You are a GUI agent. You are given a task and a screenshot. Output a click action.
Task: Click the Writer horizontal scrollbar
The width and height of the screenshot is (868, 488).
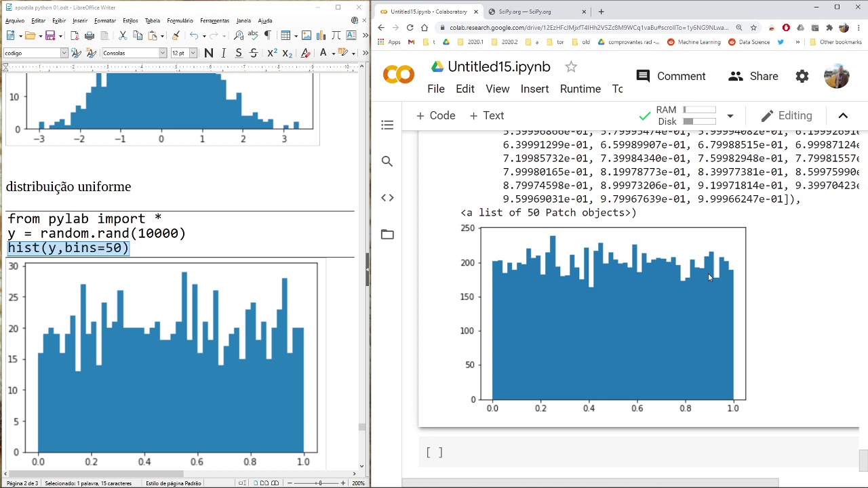coord(180,474)
